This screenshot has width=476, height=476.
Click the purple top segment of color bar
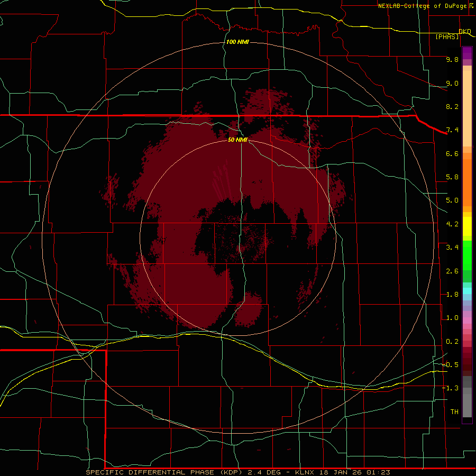(x=467, y=53)
